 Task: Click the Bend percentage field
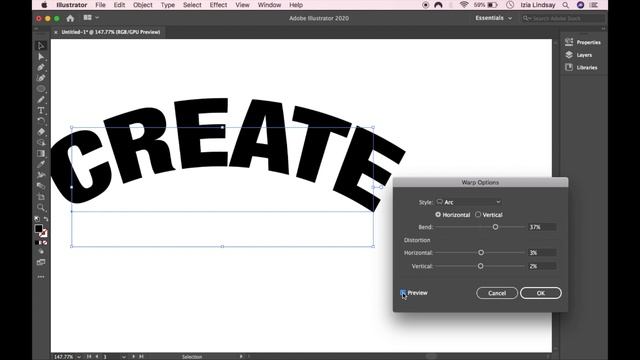(x=542, y=227)
